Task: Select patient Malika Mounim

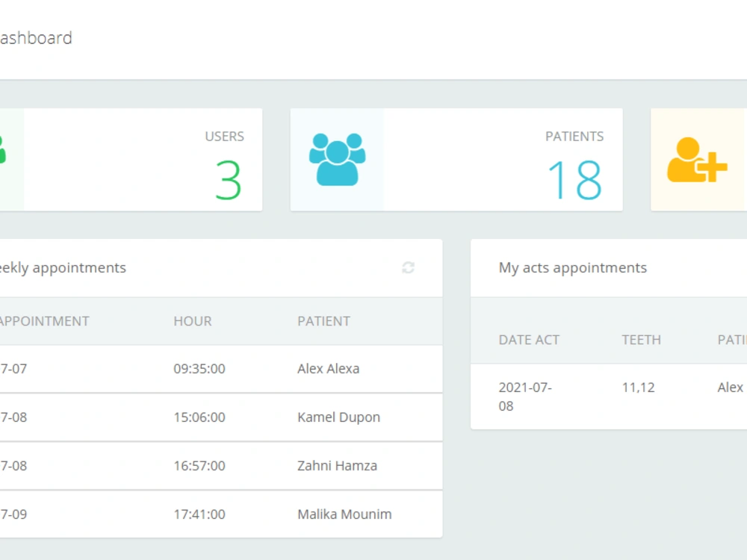Action: [x=344, y=514]
